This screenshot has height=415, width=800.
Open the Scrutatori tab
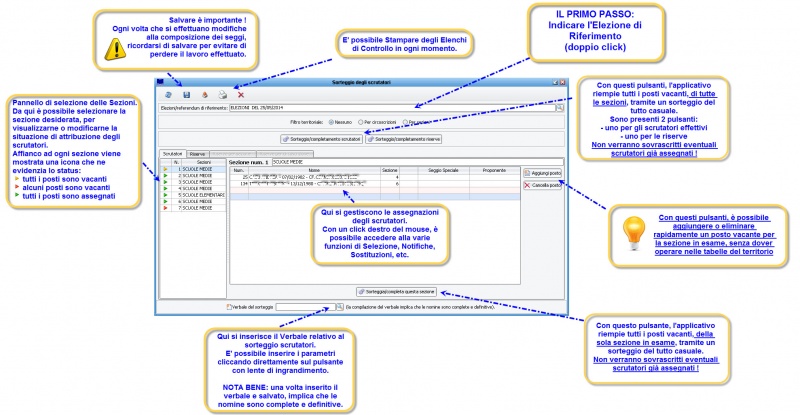tap(172, 154)
